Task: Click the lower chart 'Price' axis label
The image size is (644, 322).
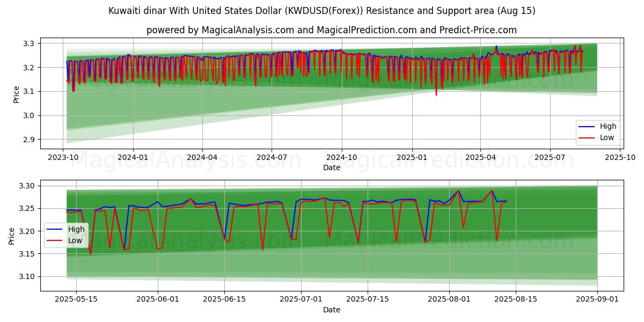Action: click(x=12, y=236)
